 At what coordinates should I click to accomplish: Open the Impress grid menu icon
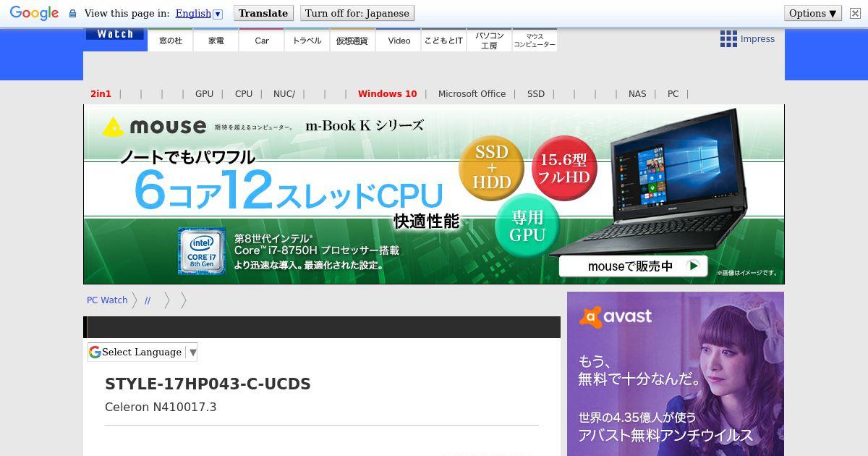click(728, 39)
